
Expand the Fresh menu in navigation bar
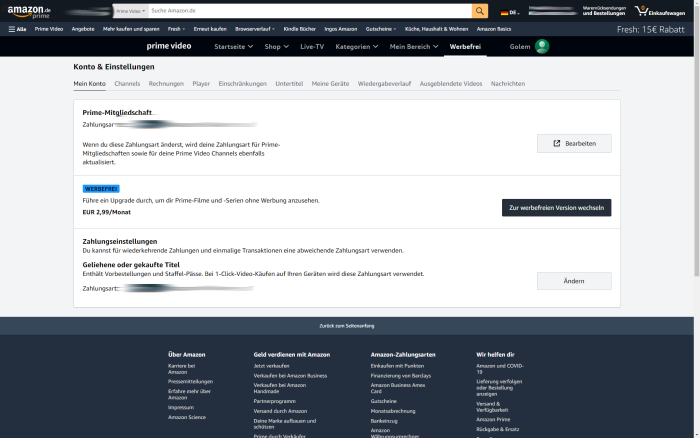coord(176,29)
